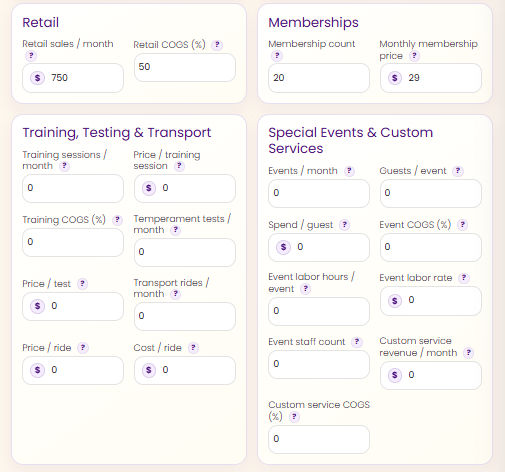Edit the Event COGS (%) input
505x472 pixels.
[431, 247]
